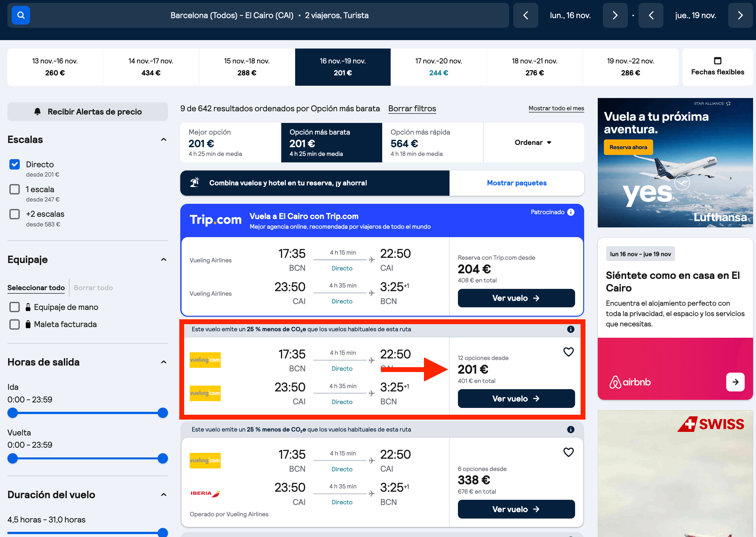Click Borrar filtros link
The image size is (756, 537).
tap(412, 108)
